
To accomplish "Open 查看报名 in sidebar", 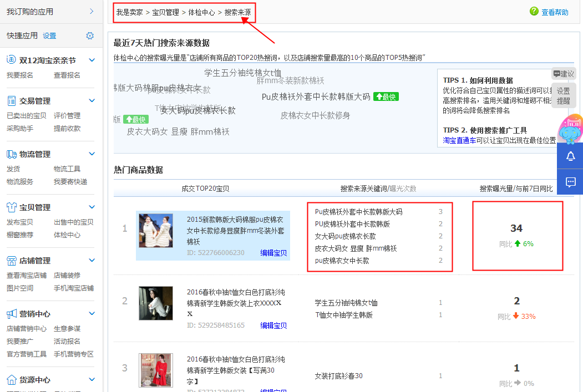I will pyautogui.click(x=67, y=75).
